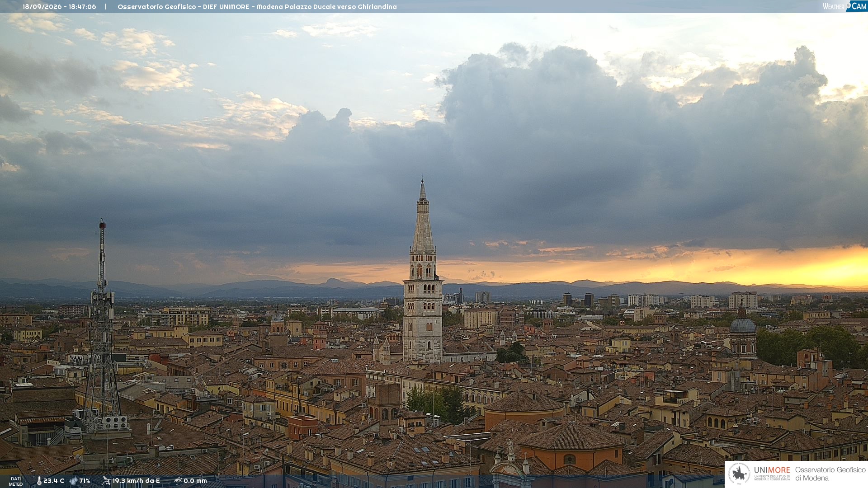Select the 19.3 km/h da E wind reading

pyautogui.click(x=136, y=481)
